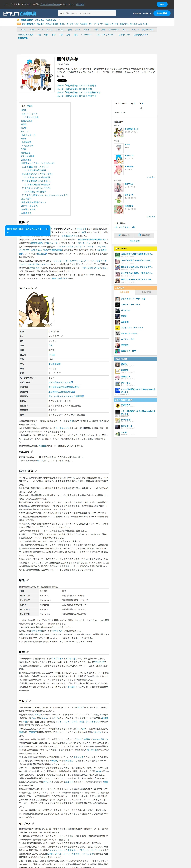Image resolution: width=191 pixels, height=868 pixels.
Task: Click the 編集履歴 history button
Action: 144,235
